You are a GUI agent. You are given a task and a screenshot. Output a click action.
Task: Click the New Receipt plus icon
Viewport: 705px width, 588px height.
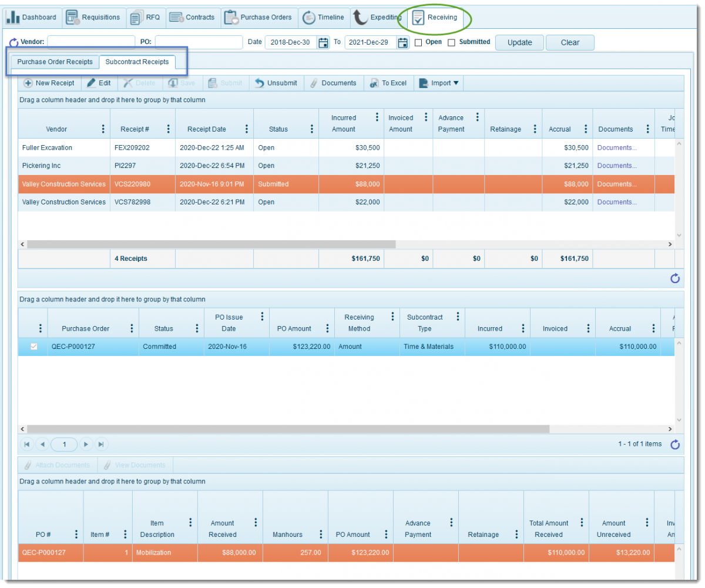[x=29, y=83]
